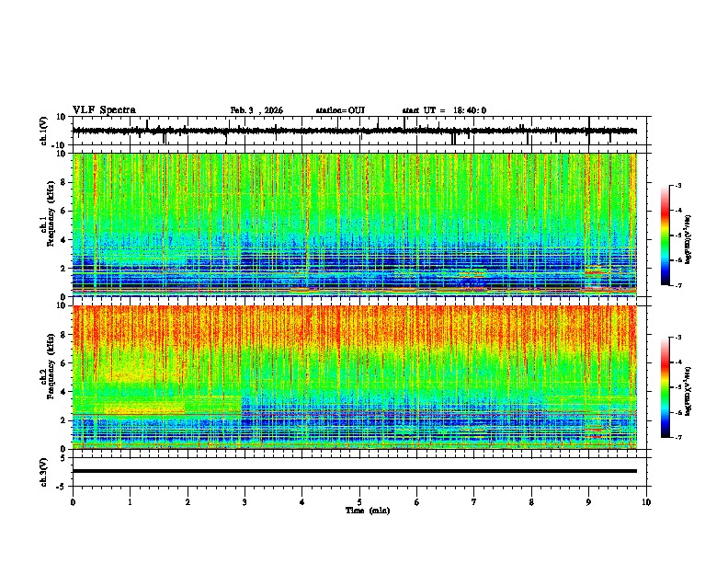
Task: Click the ch.1(V) waveform axis label
Action: coord(44,131)
